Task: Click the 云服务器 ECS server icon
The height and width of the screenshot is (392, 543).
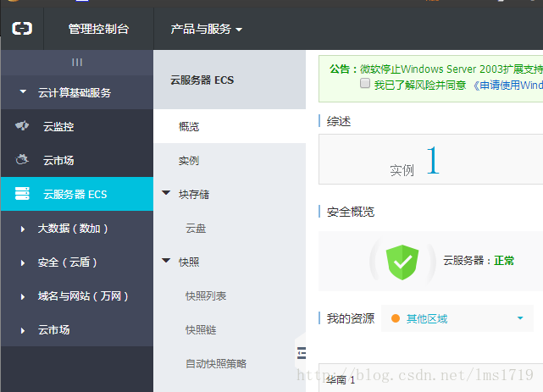Action: pyautogui.click(x=23, y=194)
